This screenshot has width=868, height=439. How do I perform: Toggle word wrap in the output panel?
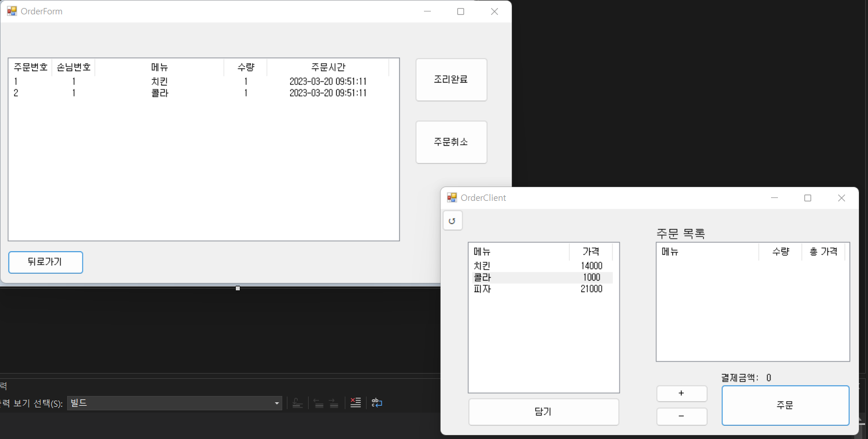click(376, 402)
